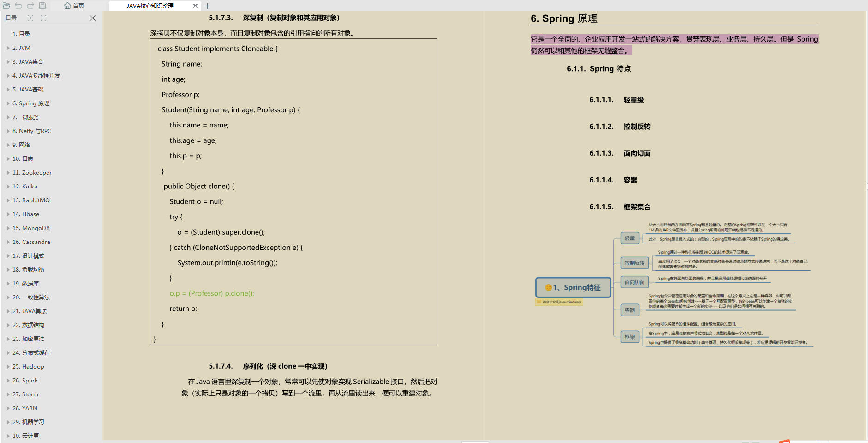868x443 pixels.
Task: Expand the 8. Netty 与RPC outline node
Action: tap(8, 131)
